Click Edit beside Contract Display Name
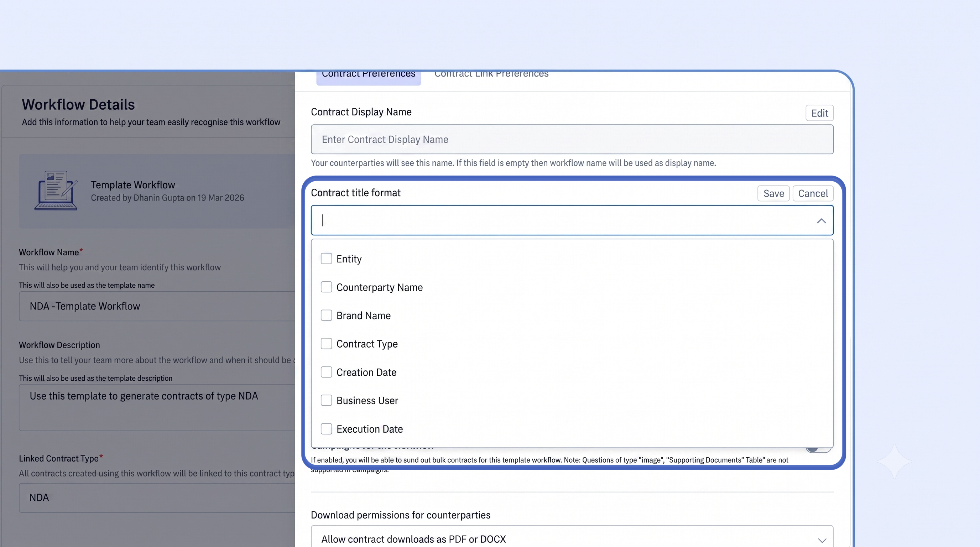The height and width of the screenshot is (547, 980). point(819,113)
